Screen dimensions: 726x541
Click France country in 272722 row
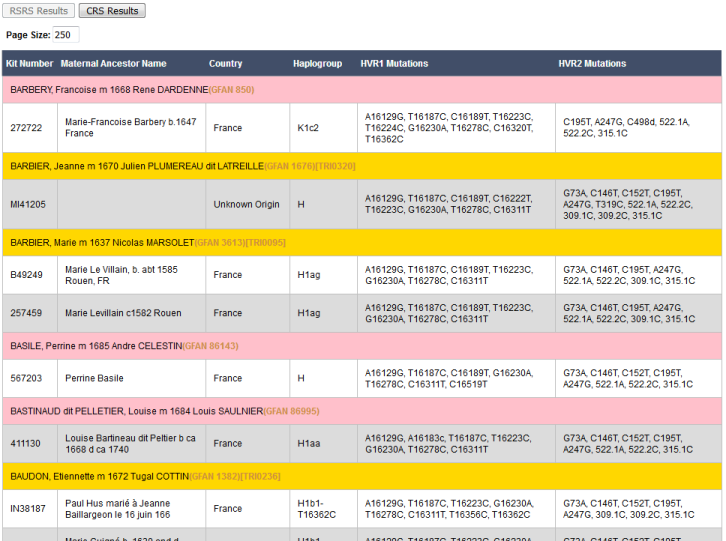[x=247, y=128]
